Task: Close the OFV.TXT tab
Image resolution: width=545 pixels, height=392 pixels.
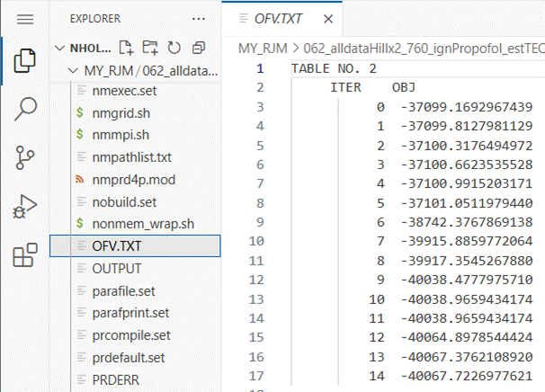Action: coord(326,19)
